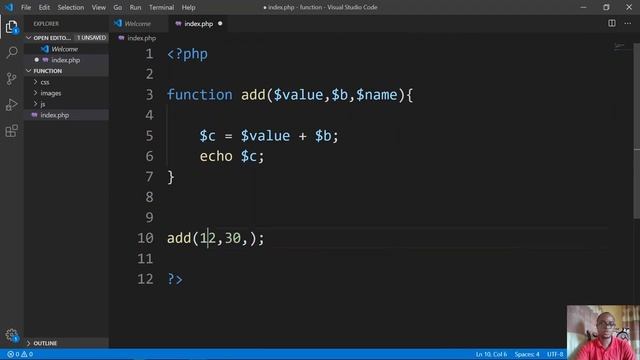Show the errors and warnings panel
Viewport: 640px width, 360px height.
coord(20,354)
